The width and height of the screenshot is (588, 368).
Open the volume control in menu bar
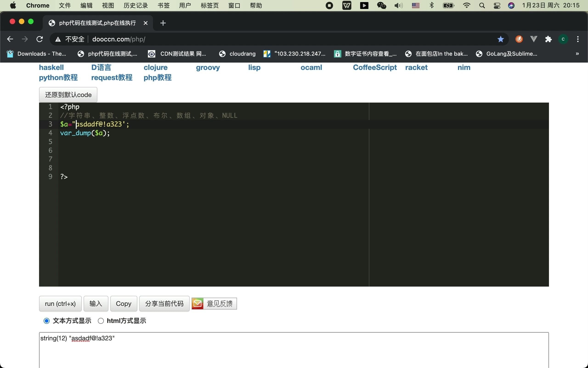point(398,5)
